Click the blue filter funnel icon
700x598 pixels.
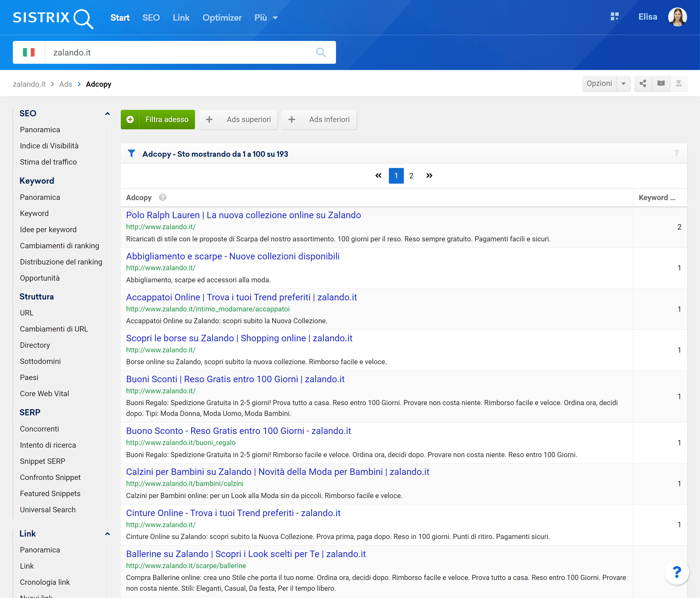click(131, 154)
